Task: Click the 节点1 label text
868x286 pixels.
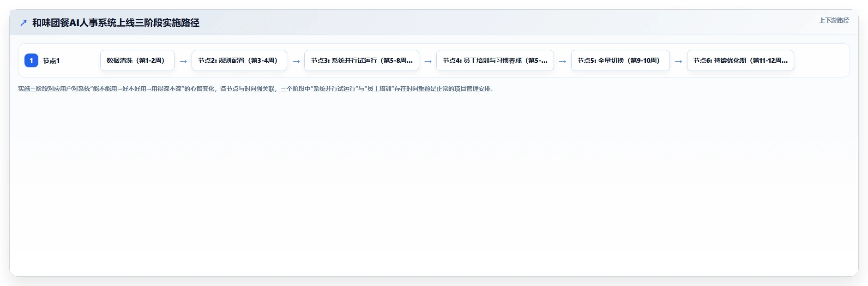Action: tap(51, 60)
